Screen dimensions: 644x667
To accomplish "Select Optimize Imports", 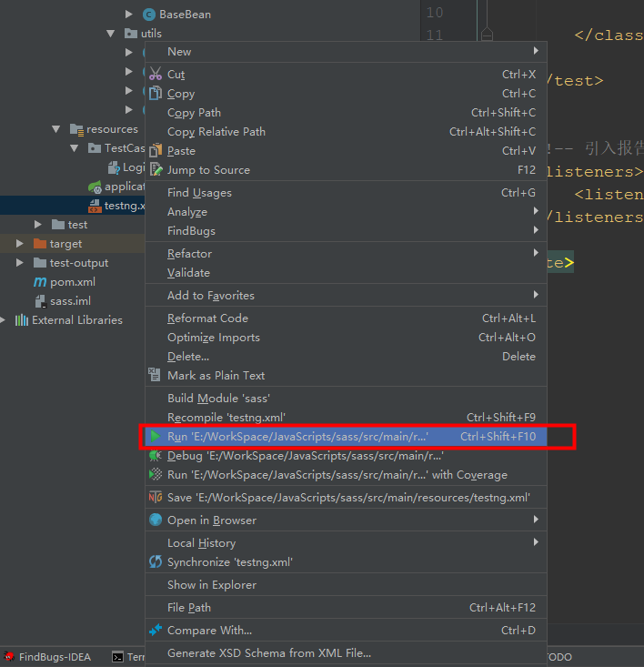I will (x=346, y=337).
